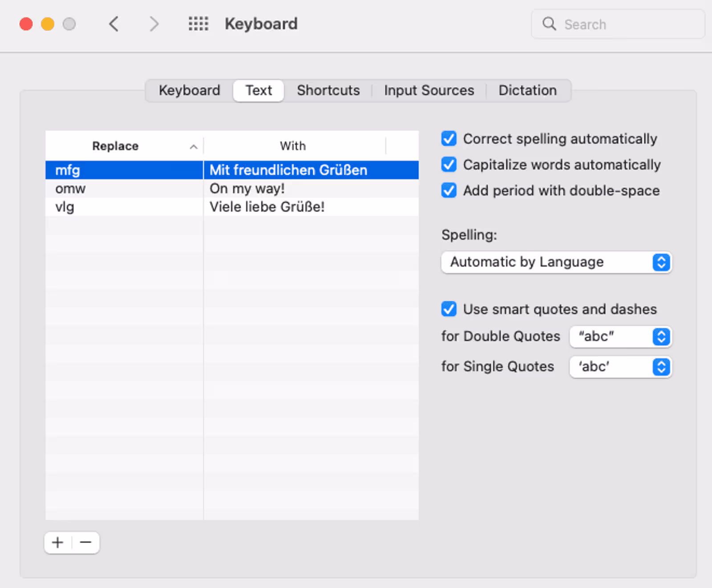Switch to the Keyboard tab
The height and width of the screenshot is (588, 712).
190,90
